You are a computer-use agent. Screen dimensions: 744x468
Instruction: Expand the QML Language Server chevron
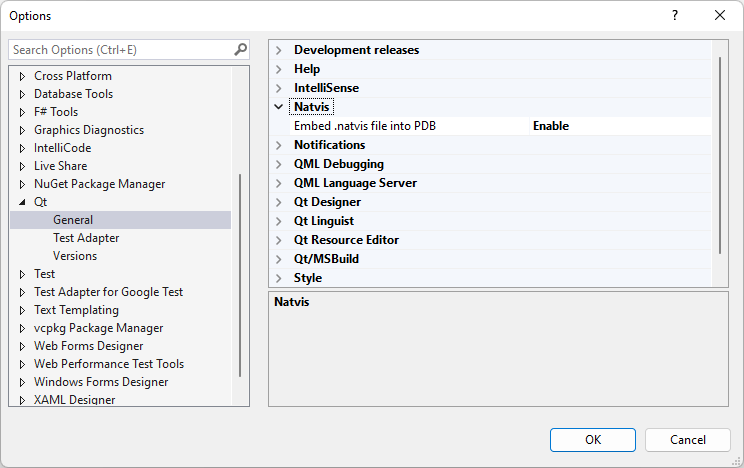point(279,183)
